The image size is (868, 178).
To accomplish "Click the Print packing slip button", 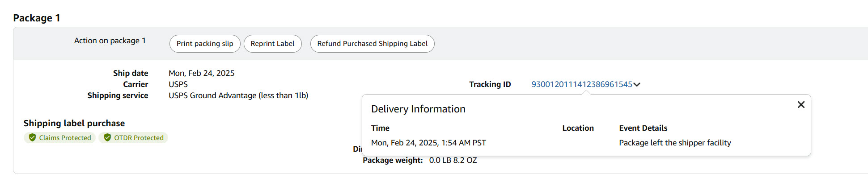I will (205, 44).
